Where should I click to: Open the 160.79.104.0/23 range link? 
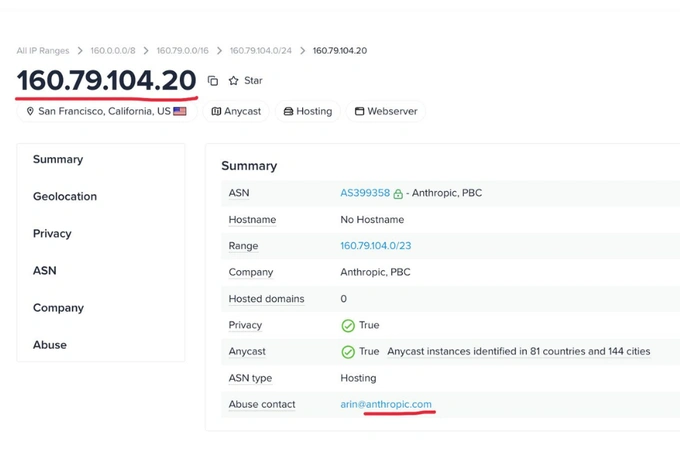click(376, 246)
